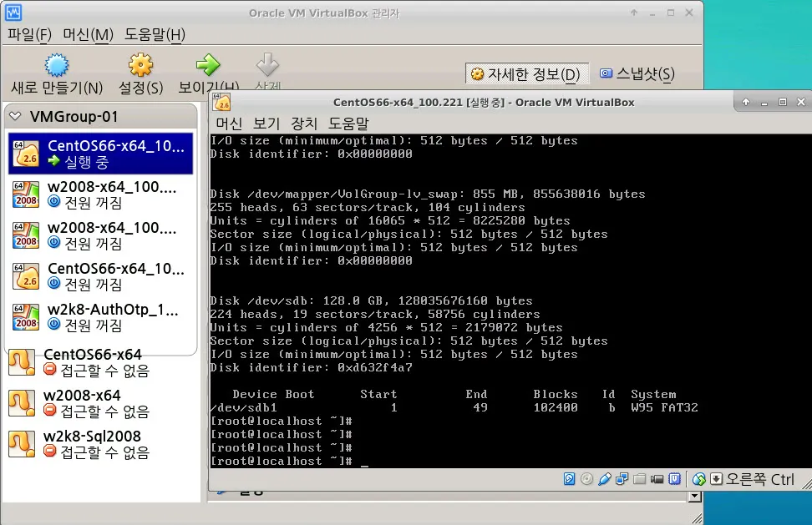Select the first powered-off w2008-x64_100 VM
This screenshot has width=812, height=525.
pyautogui.click(x=100, y=194)
